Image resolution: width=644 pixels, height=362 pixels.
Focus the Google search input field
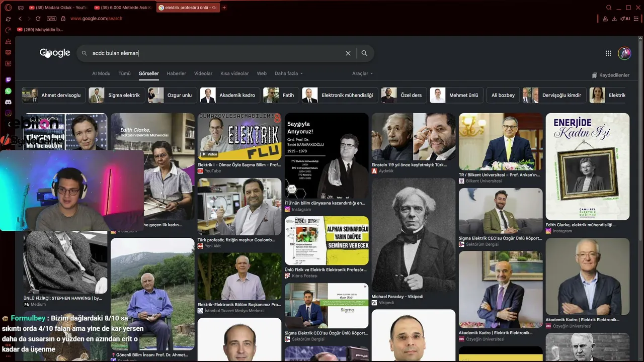[x=216, y=53]
